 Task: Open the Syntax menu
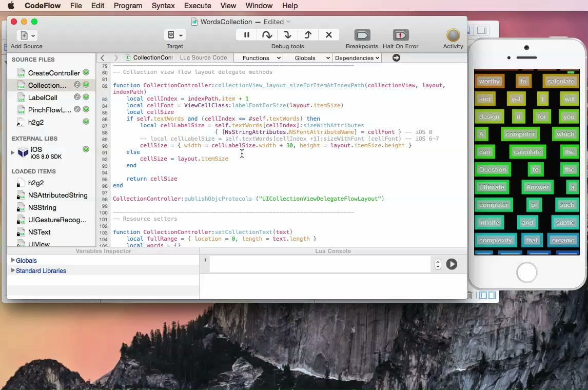163,6
